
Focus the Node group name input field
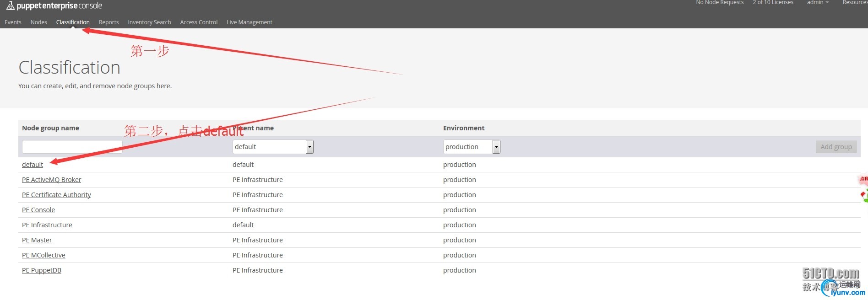(72, 147)
